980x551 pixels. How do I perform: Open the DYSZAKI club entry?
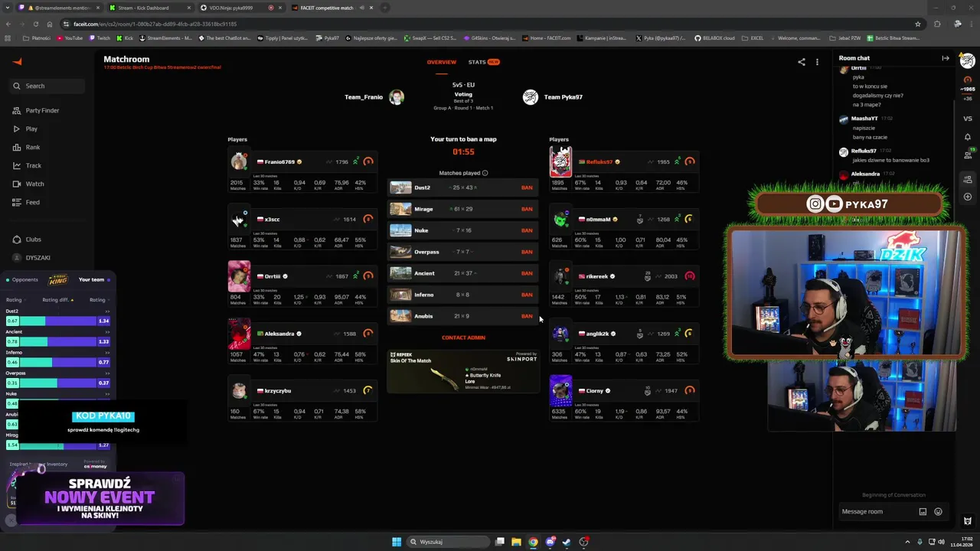click(x=38, y=258)
